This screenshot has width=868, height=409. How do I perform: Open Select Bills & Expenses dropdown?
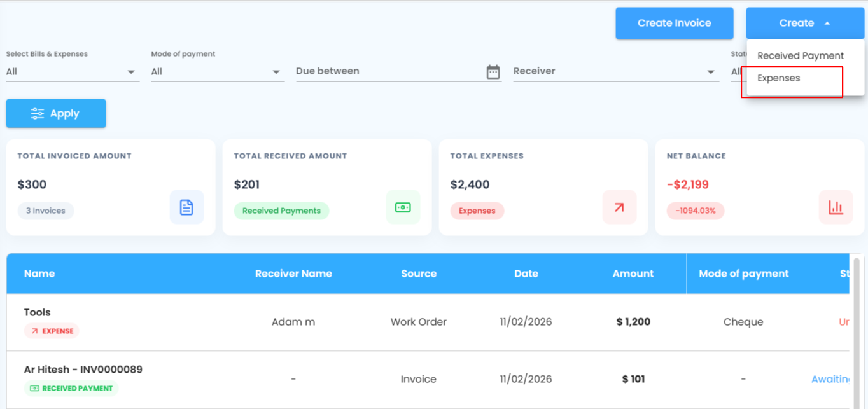[x=72, y=72]
